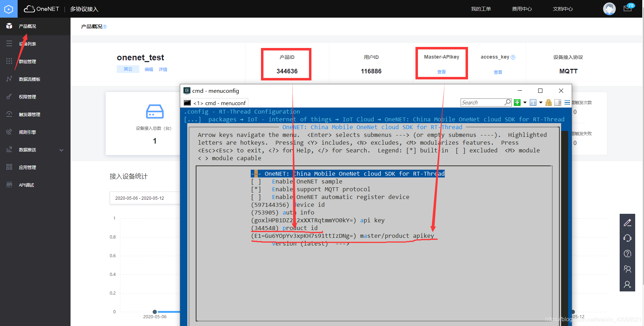
Task: Click the 应用管理 squares icon
Action: point(9,167)
